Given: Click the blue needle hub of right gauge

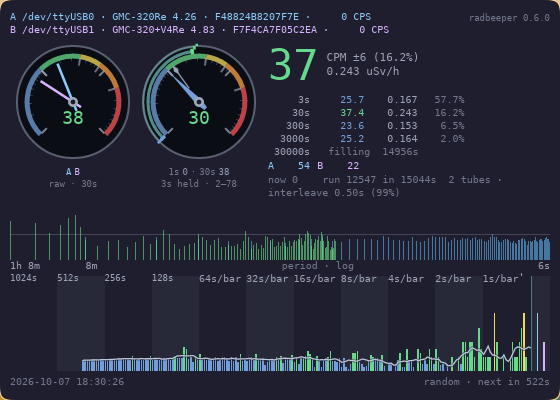Looking at the screenshot, I should pos(199,102).
